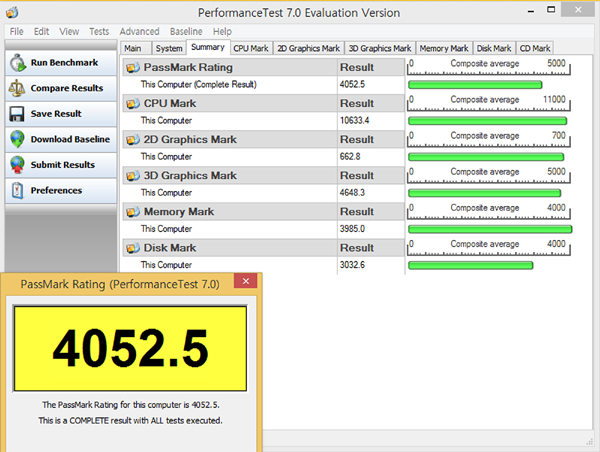Go to the Memory Mark tab
The width and height of the screenshot is (600, 452).
click(x=444, y=48)
